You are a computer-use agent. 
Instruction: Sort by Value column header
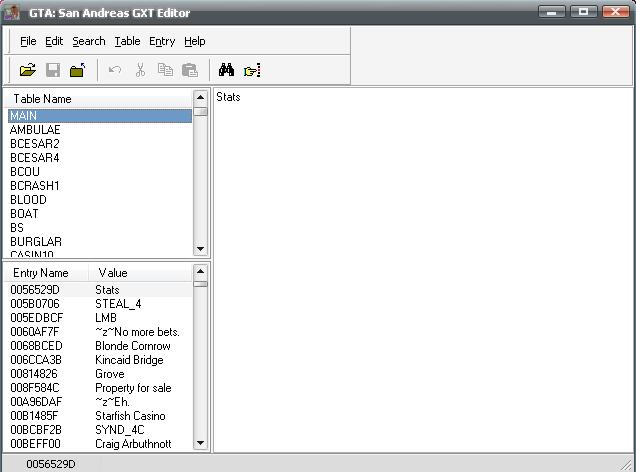pos(140,273)
